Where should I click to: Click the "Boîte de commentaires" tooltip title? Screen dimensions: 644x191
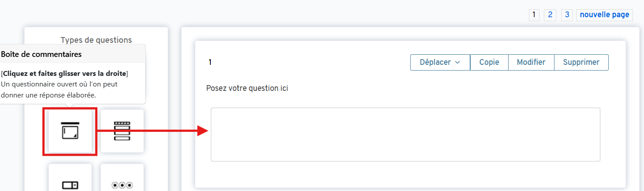pos(41,54)
